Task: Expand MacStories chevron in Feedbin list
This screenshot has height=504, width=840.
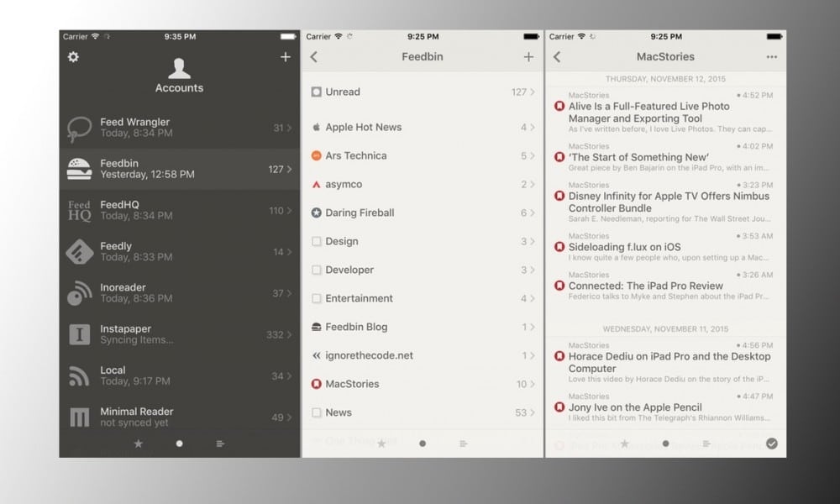Action: coord(533,384)
